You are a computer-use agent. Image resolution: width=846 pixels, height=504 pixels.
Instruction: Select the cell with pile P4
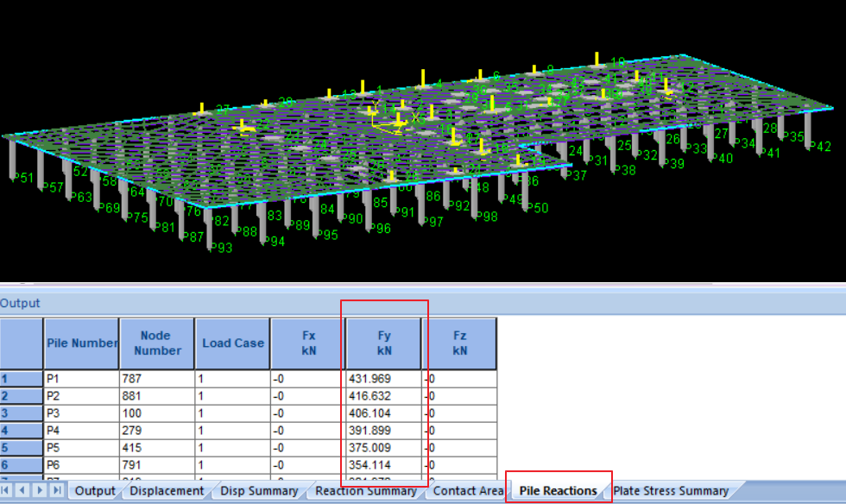click(81, 431)
